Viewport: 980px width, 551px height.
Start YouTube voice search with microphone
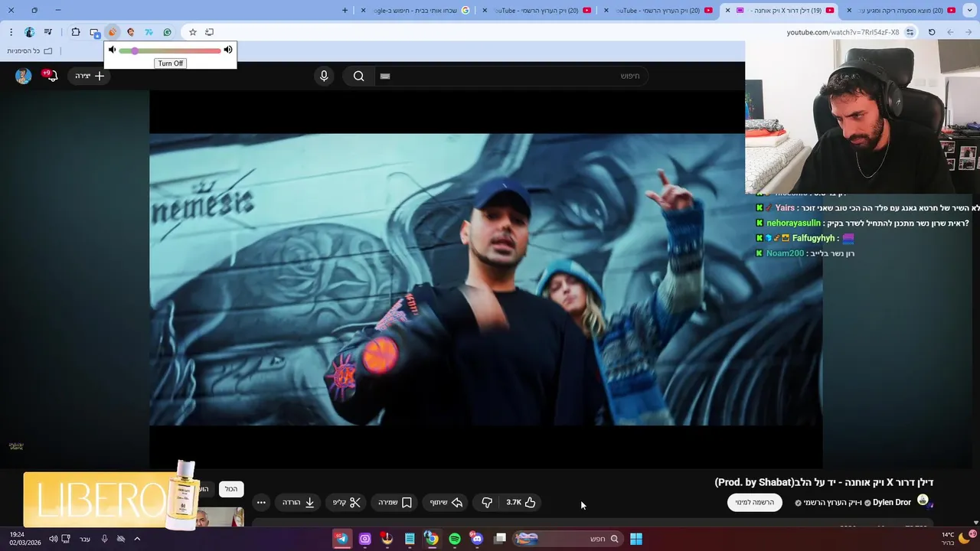click(x=324, y=76)
